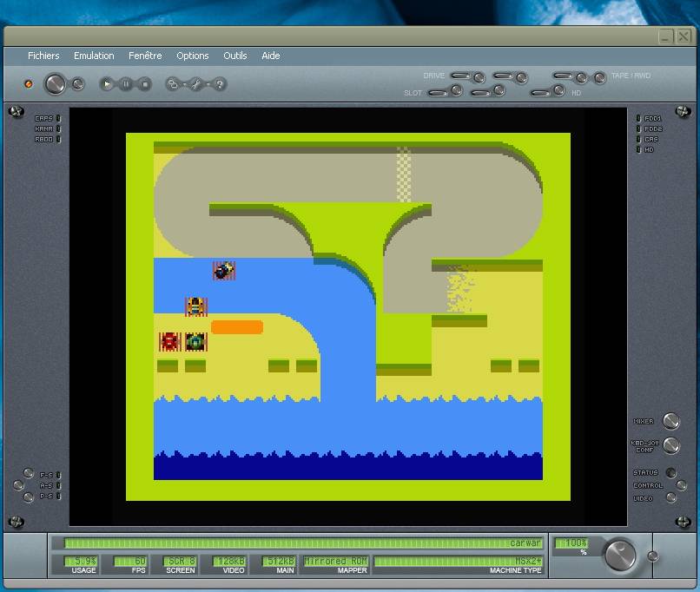Click small round button right of speed knob

pos(653,556)
